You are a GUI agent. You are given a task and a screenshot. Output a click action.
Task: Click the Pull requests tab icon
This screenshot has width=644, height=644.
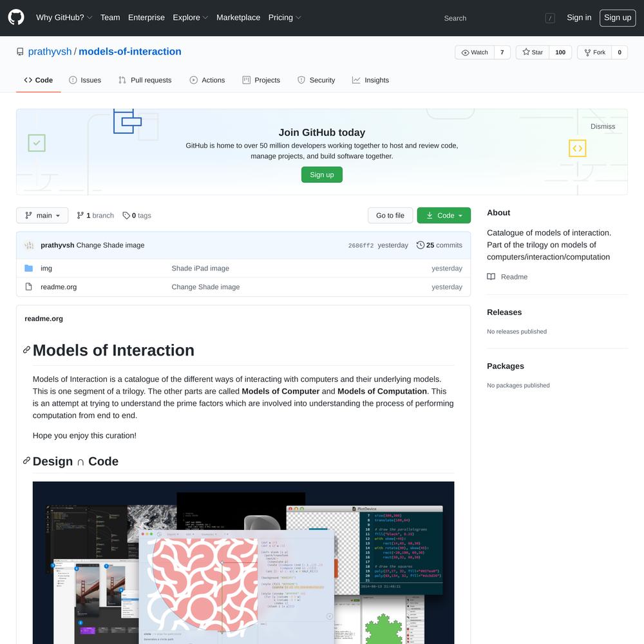coord(122,80)
